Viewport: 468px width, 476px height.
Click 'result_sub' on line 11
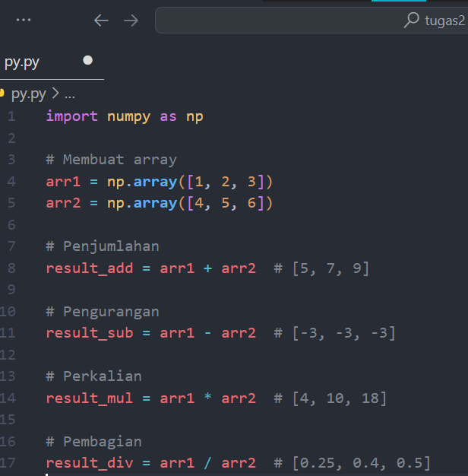point(90,333)
